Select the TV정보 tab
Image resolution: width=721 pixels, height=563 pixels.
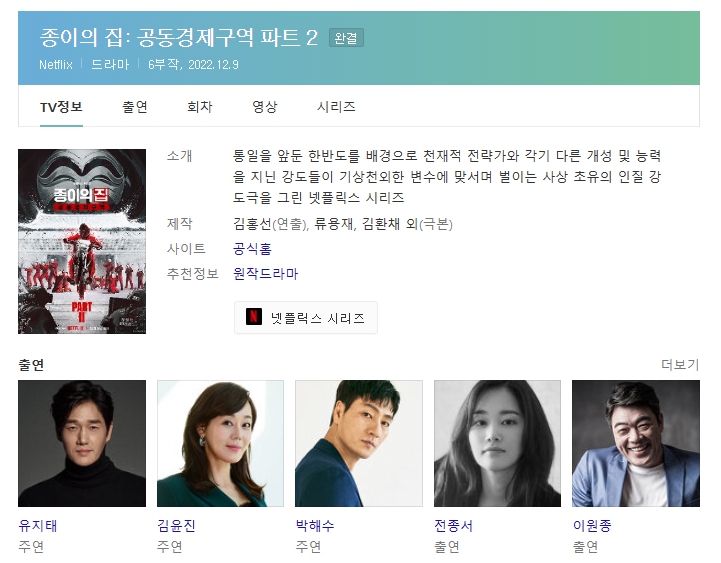point(61,107)
